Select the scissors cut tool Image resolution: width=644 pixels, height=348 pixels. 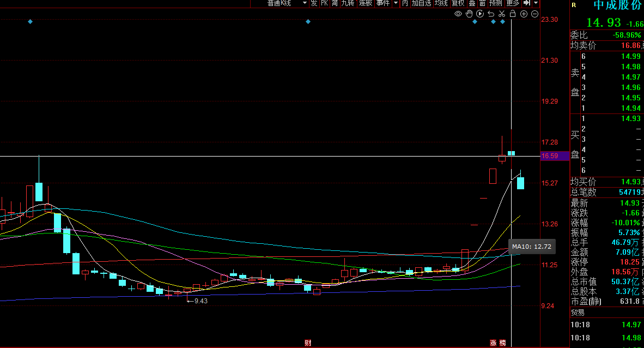pyautogui.click(x=501, y=14)
